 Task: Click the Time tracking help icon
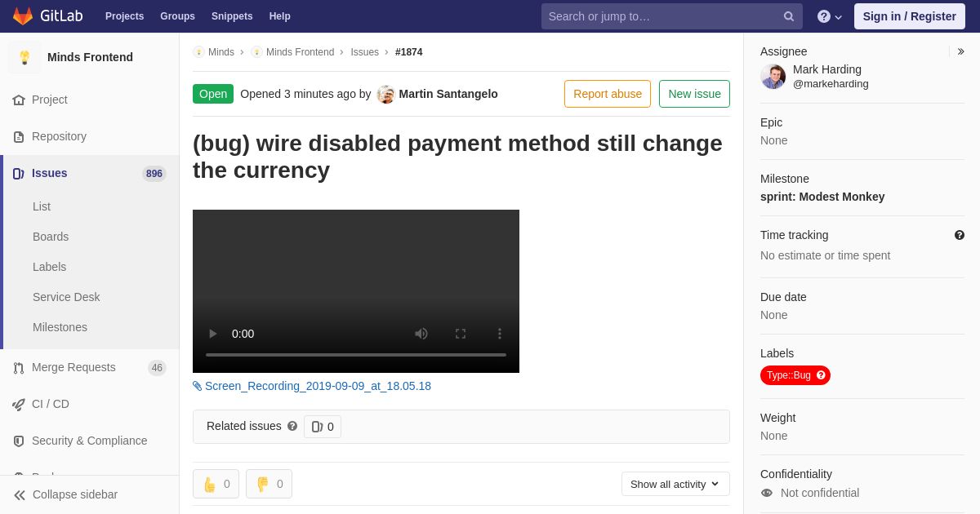(x=960, y=235)
